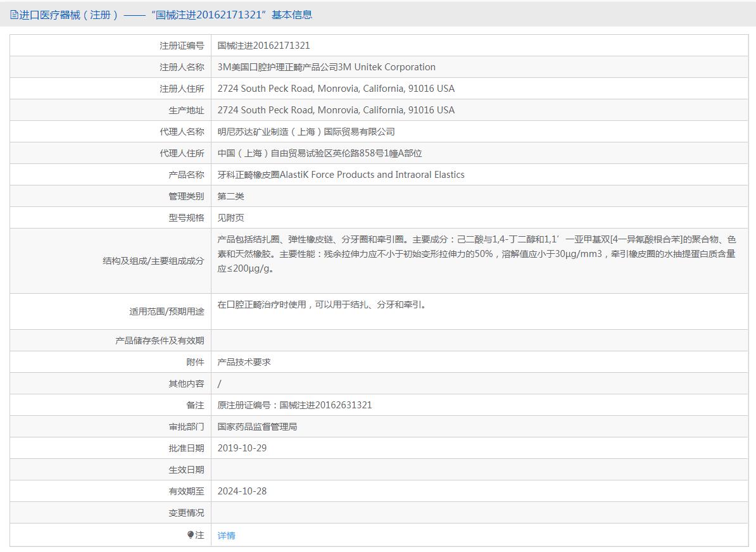The width and height of the screenshot is (756, 552).
Task: Click the 原注册证编号：国械注进20162631321 remark
Action: click(294, 405)
